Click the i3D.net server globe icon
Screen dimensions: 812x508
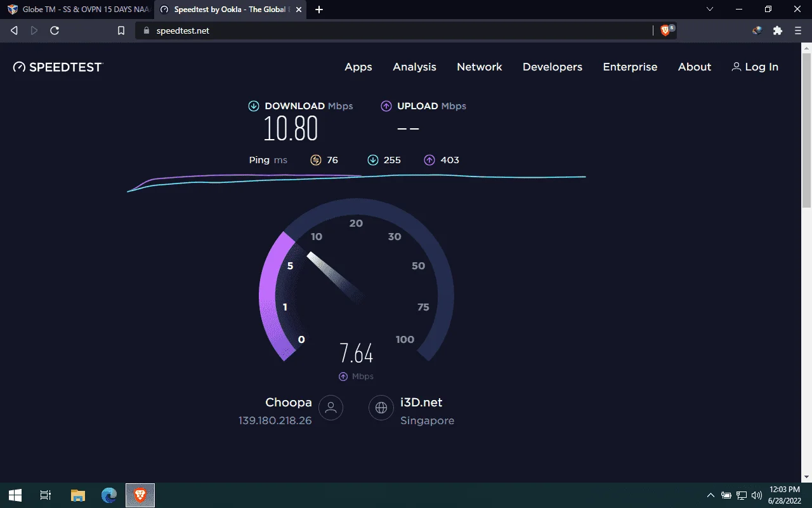click(381, 408)
